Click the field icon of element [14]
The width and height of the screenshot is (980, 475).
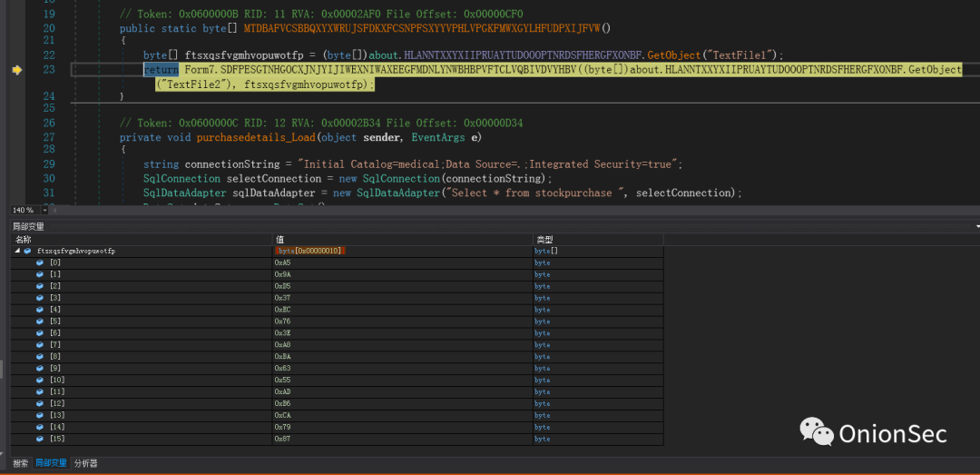pyautogui.click(x=40, y=427)
